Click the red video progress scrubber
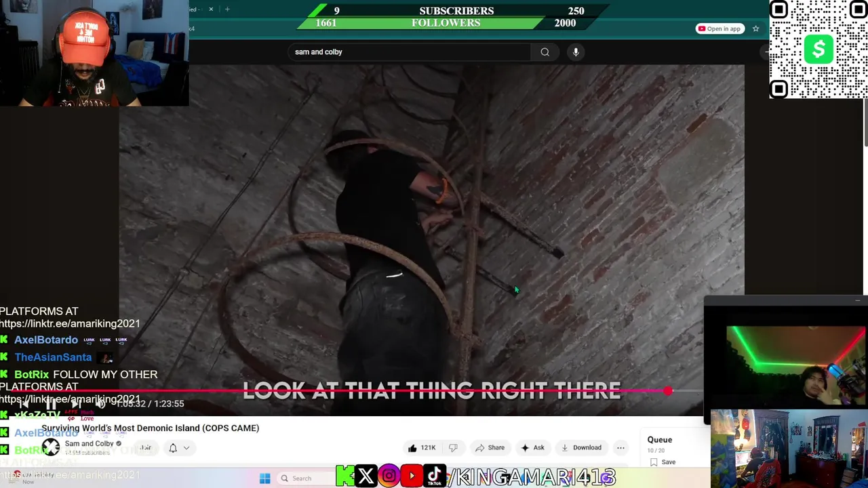The height and width of the screenshot is (488, 868). 668,391
